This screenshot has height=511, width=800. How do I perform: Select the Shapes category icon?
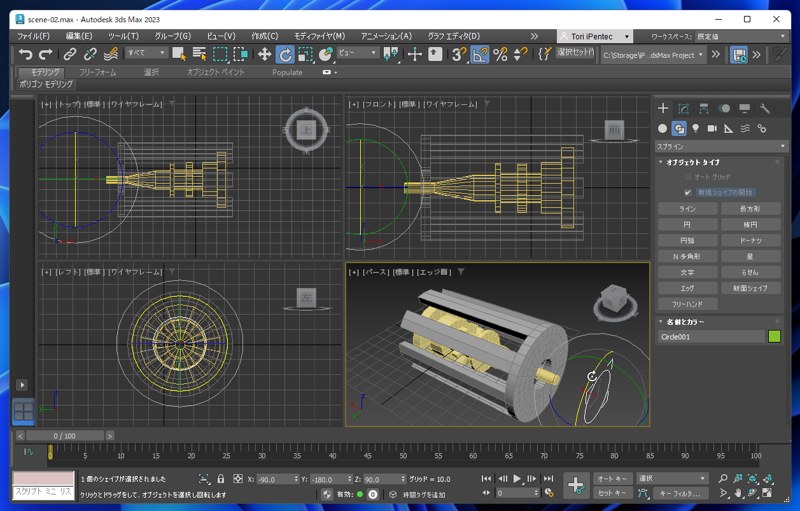679,129
